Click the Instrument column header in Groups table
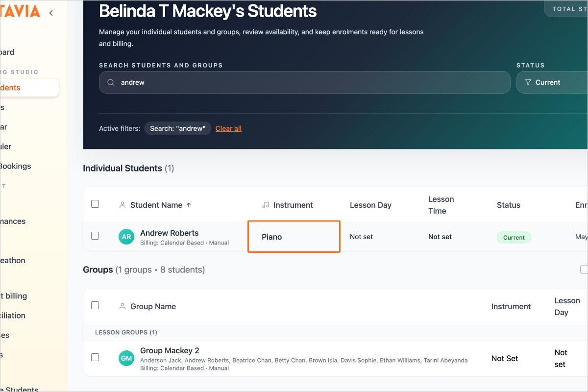The width and height of the screenshot is (588, 392). coord(511,306)
